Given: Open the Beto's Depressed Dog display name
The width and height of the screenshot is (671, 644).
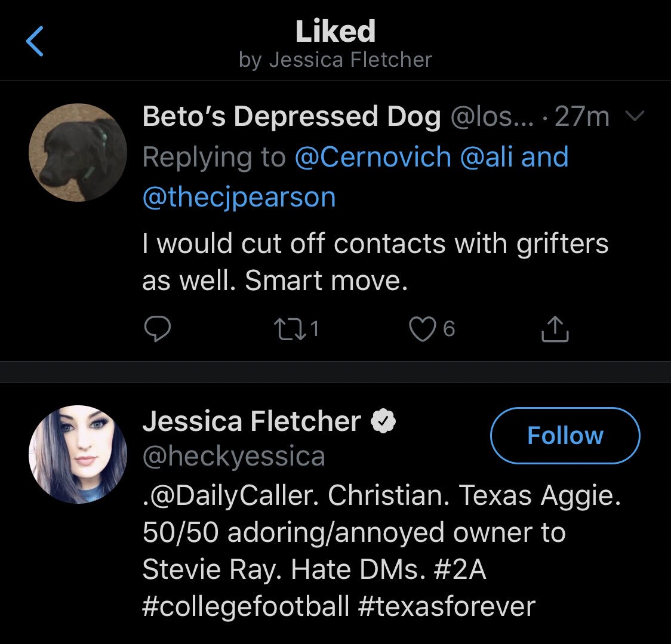Looking at the screenshot, I should coord(291,116).
